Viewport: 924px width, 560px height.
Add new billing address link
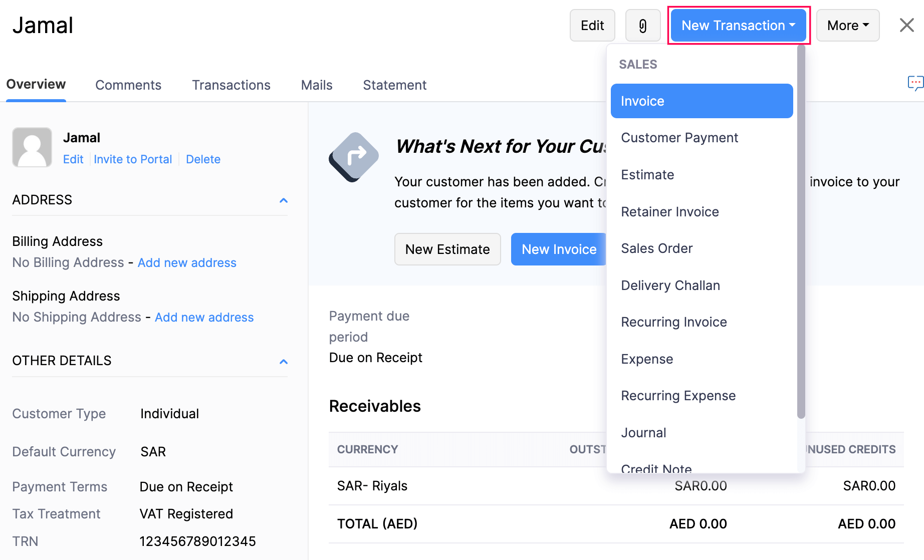(x=187, y=263)
